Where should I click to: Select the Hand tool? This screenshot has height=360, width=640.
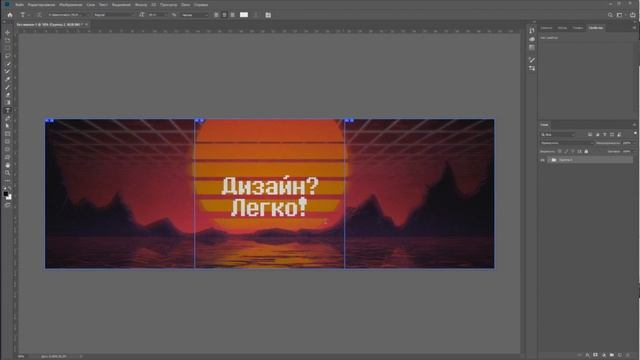(x=7, y=165)
